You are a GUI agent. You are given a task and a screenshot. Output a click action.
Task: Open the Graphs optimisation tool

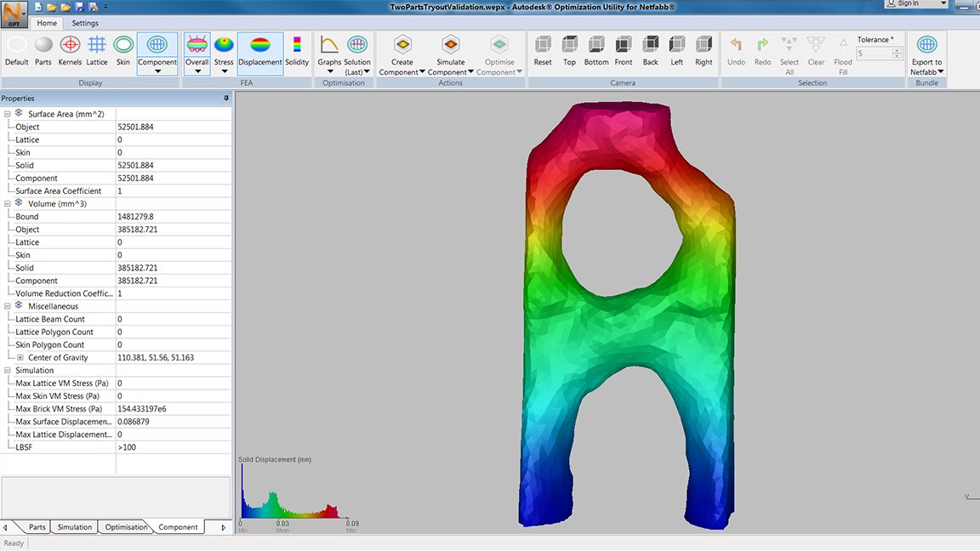coord(329,53)
